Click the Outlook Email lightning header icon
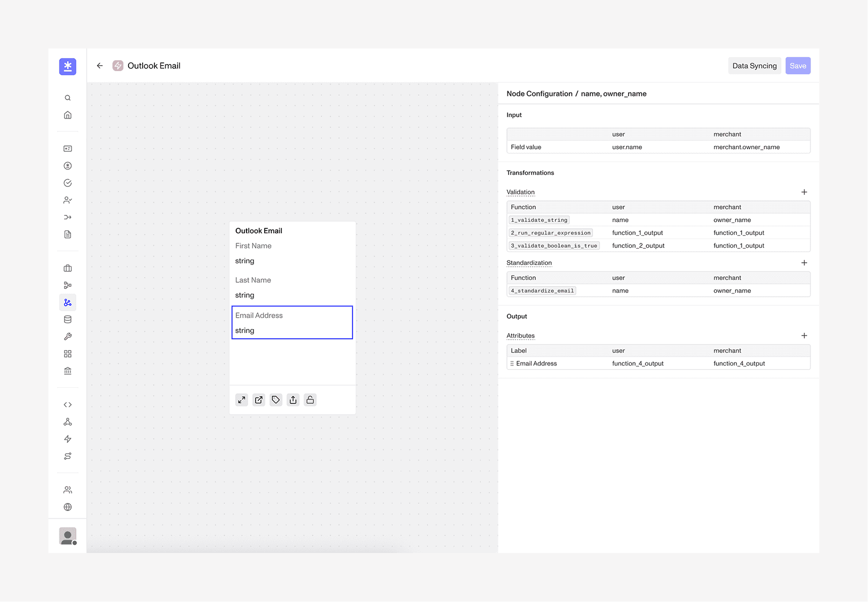Viewport: 868px width, 602px height. pyautogui.click(x=118, y=66)
